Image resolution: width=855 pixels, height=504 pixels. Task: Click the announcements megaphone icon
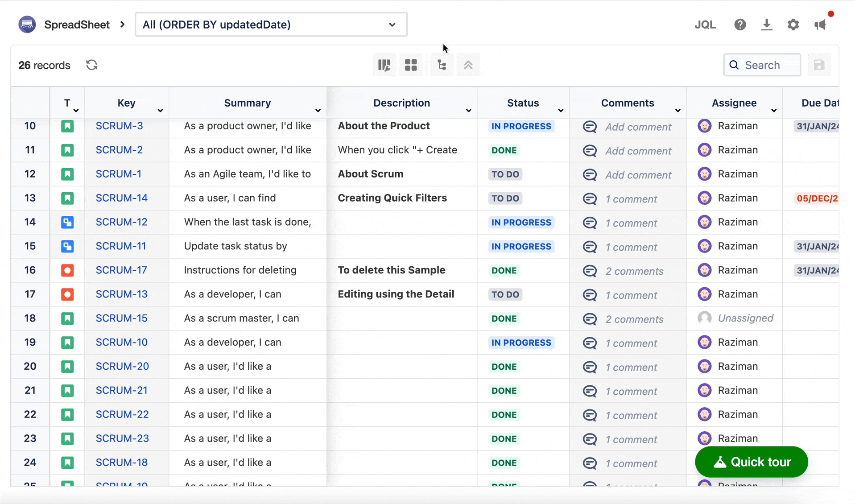(x=820, y=25)
